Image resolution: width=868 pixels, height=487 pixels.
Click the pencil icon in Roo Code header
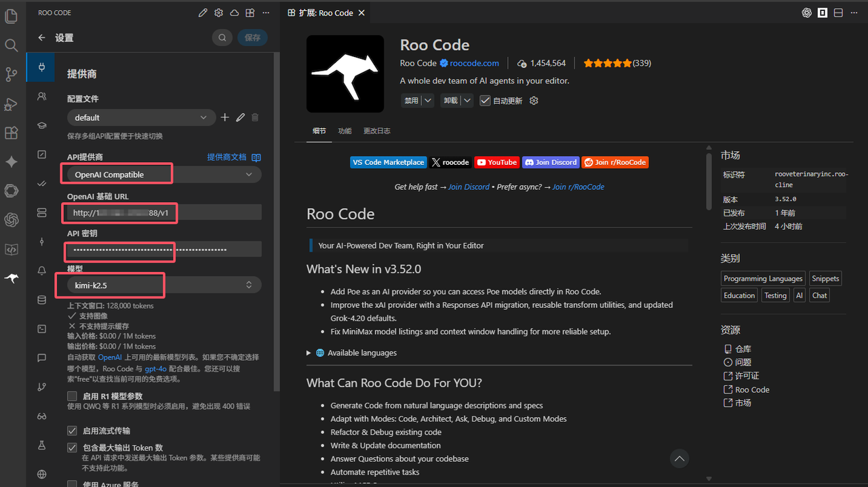click(x=203, y=13)
